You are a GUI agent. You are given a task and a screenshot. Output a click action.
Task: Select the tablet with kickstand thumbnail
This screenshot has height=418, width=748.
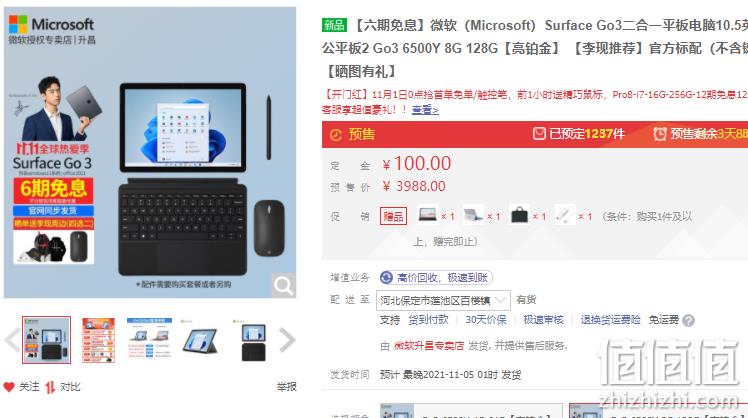(x=201, y=340)
